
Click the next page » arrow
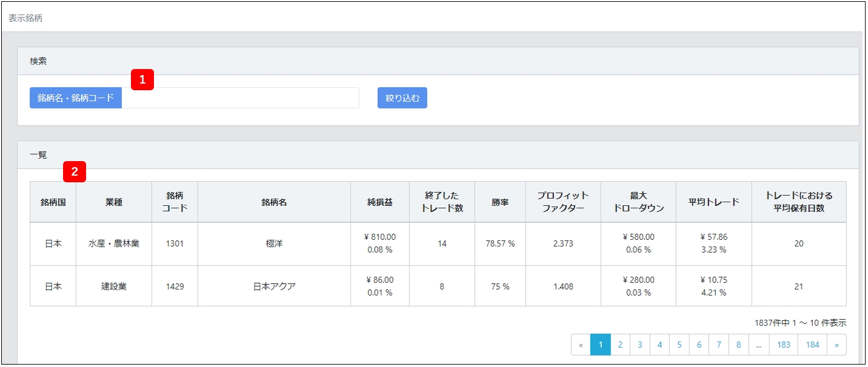836,345
